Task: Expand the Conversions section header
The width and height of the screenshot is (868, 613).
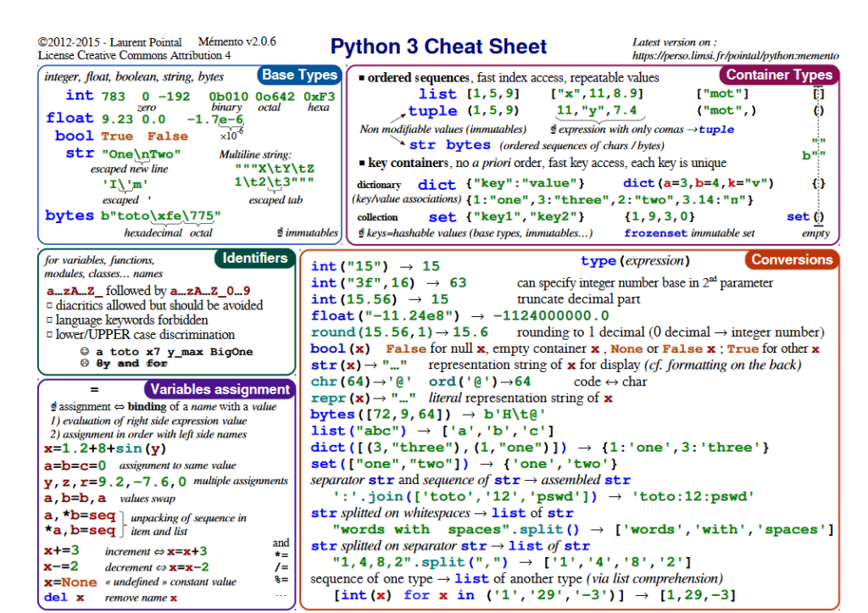Action: [792, 260]
